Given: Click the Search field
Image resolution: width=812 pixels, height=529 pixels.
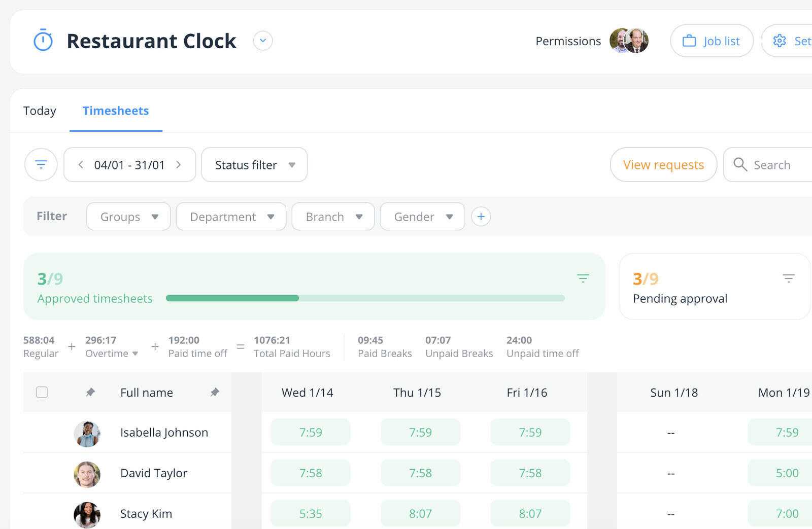Looking at the screenshot, I should tap(768, 164).
